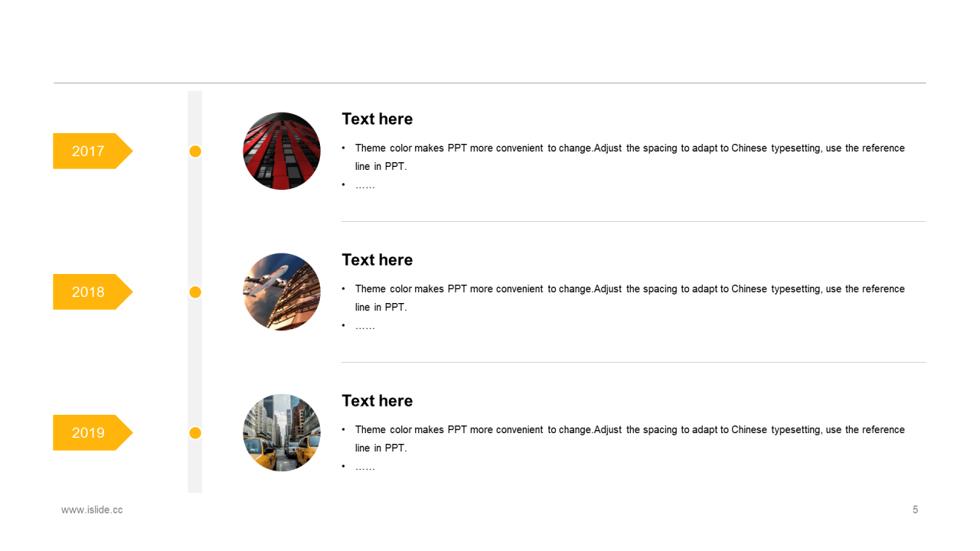The image size is (980, 551).
Task: Click the ellipsis bullet under the 2017 text
Action: pyautogui.click(x=365, y=185)
